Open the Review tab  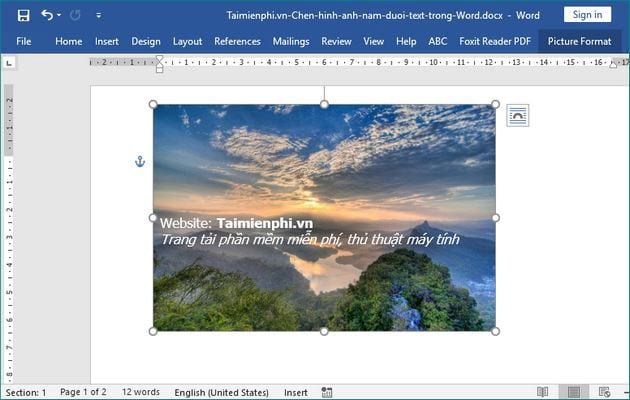click(336, 41)
